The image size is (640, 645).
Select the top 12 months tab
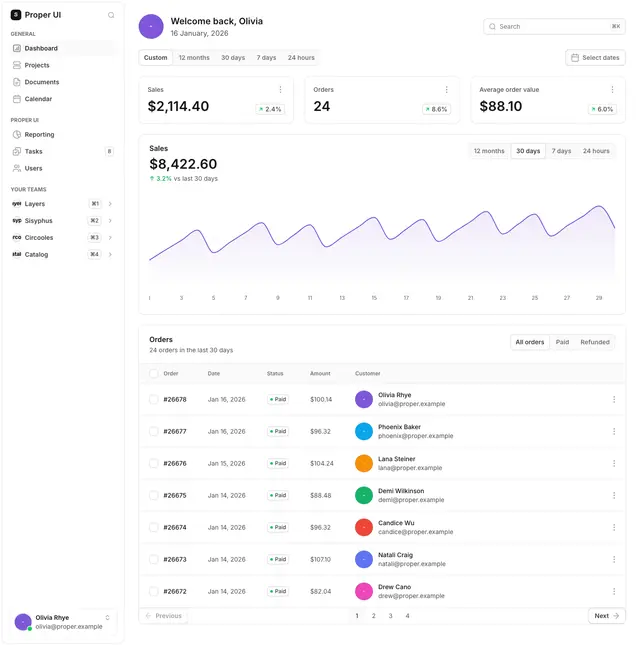pos(194,58)
